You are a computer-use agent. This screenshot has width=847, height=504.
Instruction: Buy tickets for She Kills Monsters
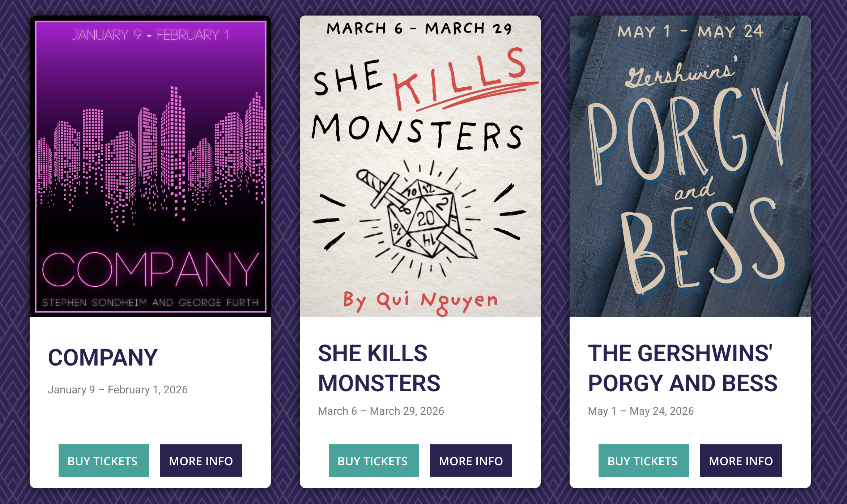click(x=374, y=461)
